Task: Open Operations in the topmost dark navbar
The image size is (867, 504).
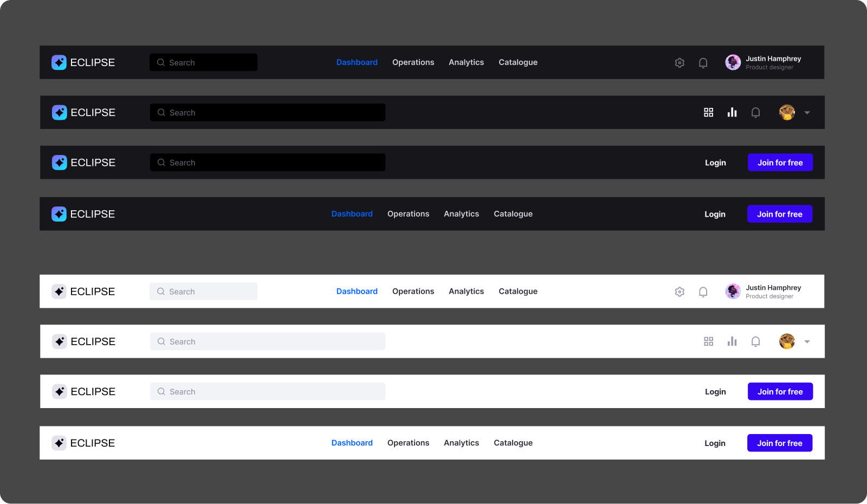Action: pos(413,62)
